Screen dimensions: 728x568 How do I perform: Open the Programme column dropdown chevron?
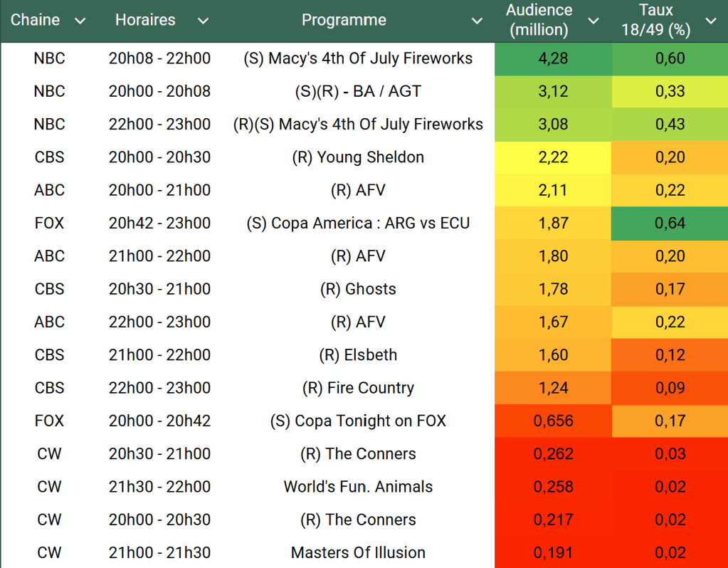pyautogui.click(x=478, y=21)
